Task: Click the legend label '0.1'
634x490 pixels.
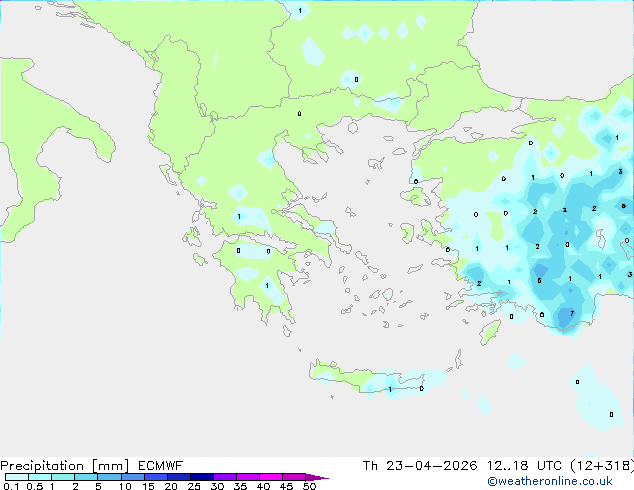Action: point(11,486)
